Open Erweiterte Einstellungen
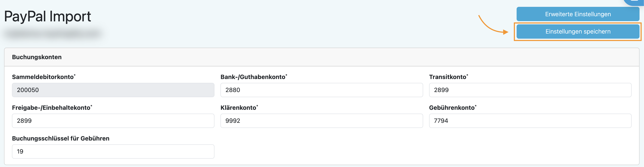Viewport: 644px width, 167px height. (577, 14)
